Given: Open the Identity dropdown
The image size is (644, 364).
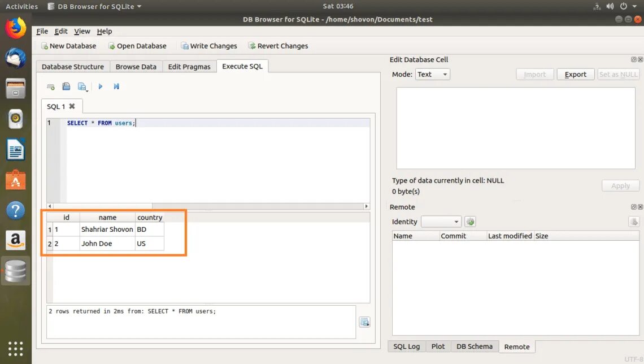Looking at the screenshot, I should (x=441, y=222).
